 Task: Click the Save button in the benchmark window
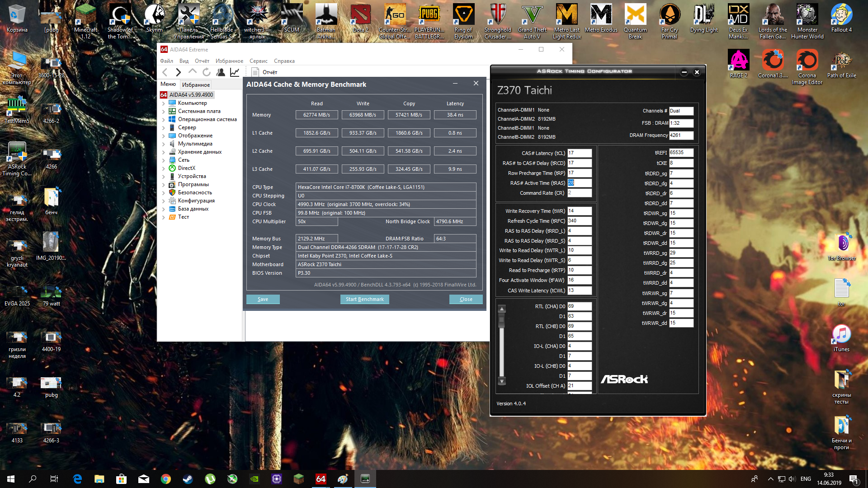coord(263,299)
